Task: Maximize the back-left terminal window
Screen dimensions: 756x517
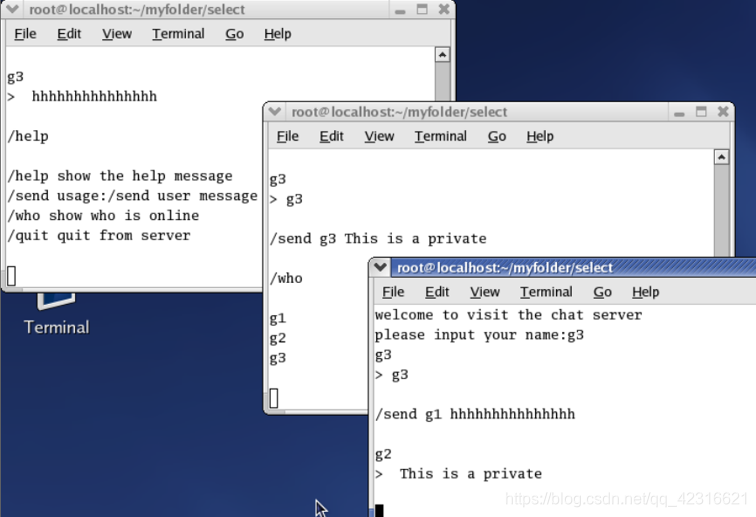Action: pos(422,9)
